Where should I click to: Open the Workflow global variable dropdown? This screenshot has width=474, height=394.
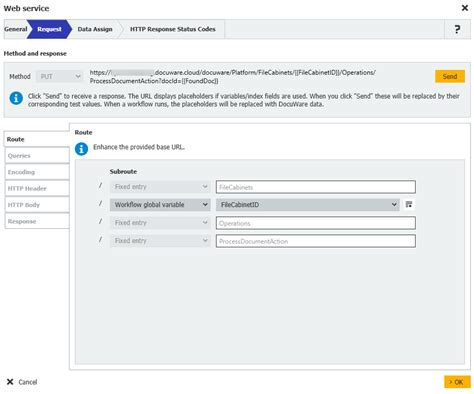pyautogui.click(x=160, y=205)
